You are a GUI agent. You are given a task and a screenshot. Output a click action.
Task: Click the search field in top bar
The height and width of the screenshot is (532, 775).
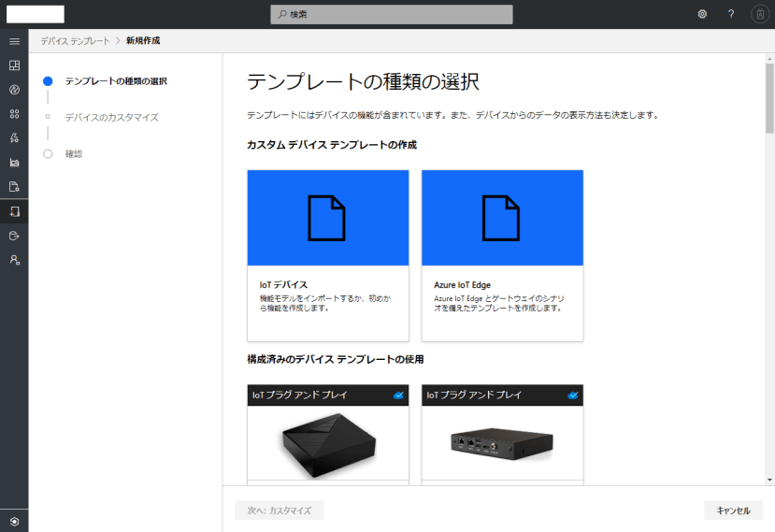(392, 14)
